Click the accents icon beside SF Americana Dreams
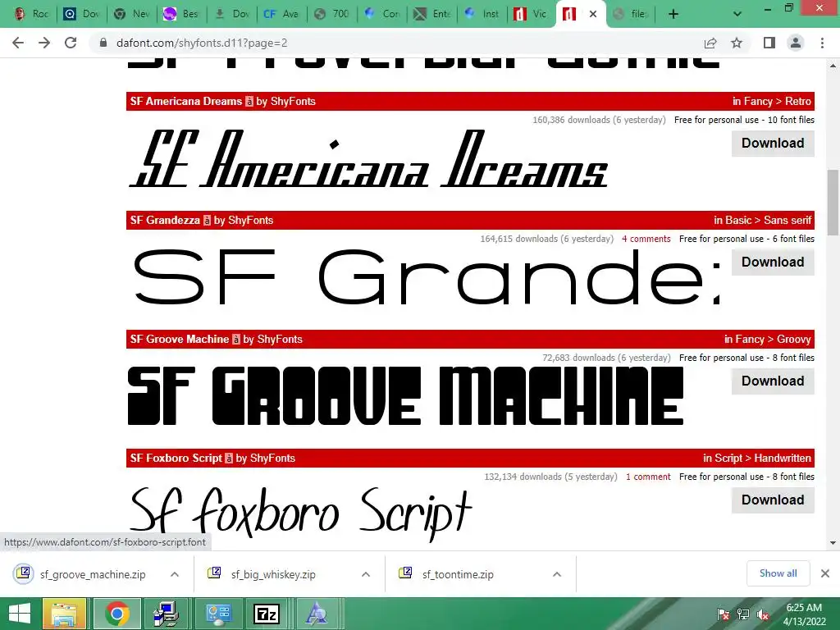Viewport: 840px width, 630px height. pos(249,101)
